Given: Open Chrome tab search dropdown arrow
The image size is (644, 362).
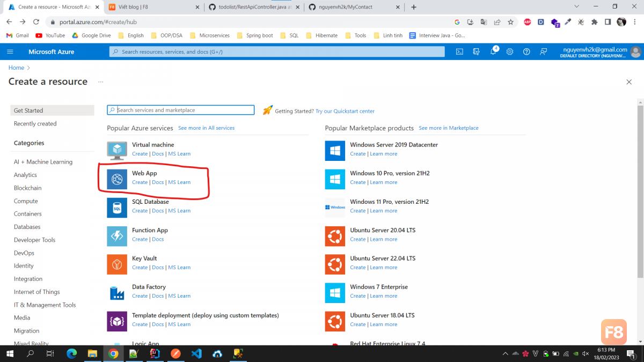Looking at the screenshot, I should [x=576, y=6].
